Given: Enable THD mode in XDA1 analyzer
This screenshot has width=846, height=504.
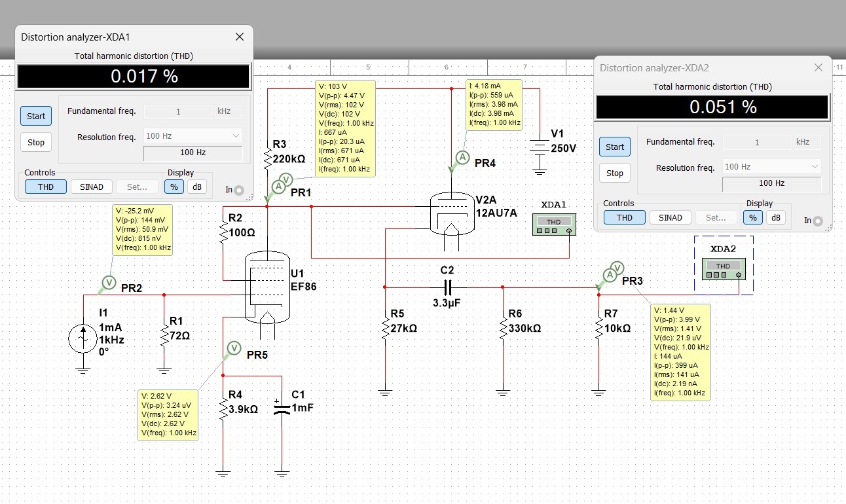Looking at the screenshot, I should tap(45, 187).
